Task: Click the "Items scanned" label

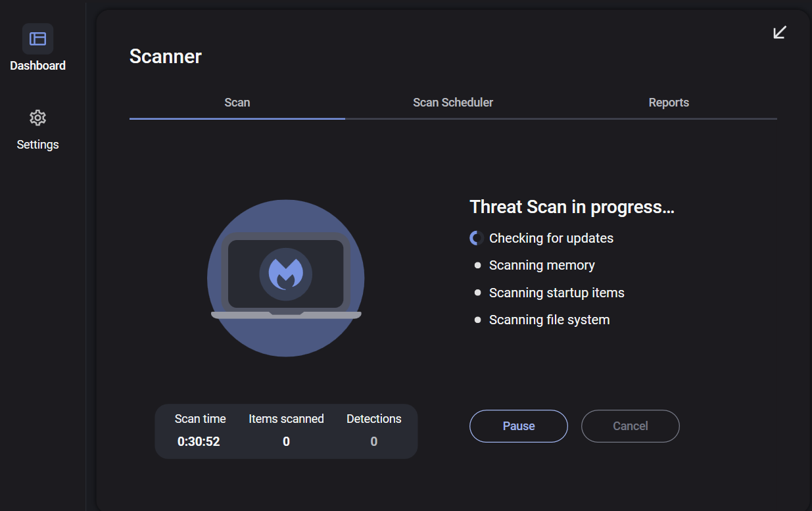Action: [286, 419]
